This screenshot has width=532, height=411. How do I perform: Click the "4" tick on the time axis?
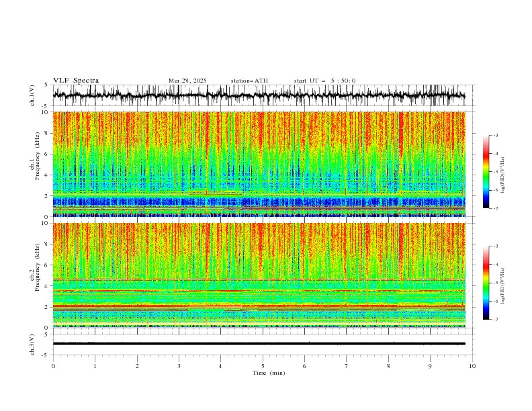(x=220, y=366)
